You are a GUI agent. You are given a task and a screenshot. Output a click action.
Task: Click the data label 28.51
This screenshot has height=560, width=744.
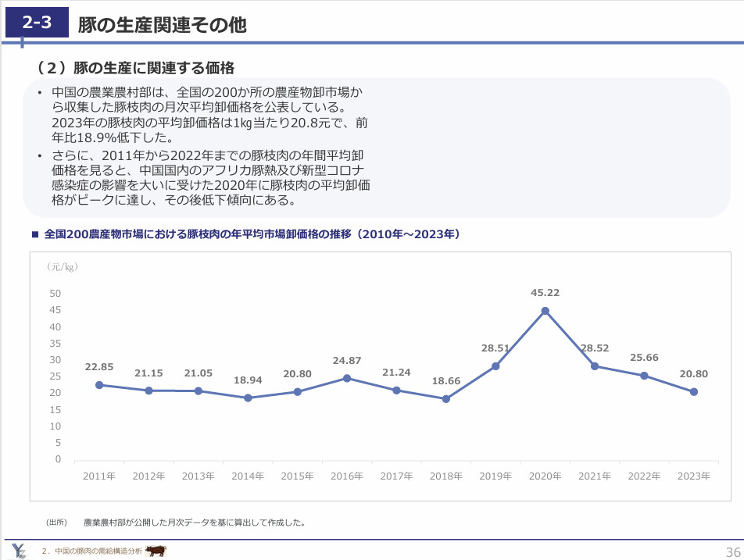495,348
